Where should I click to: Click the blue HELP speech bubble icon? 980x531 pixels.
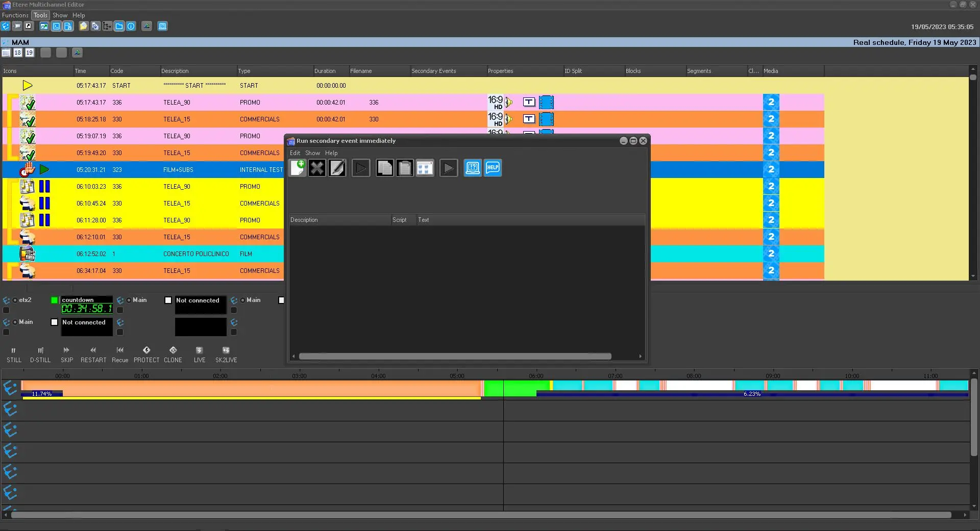point(493,168)
